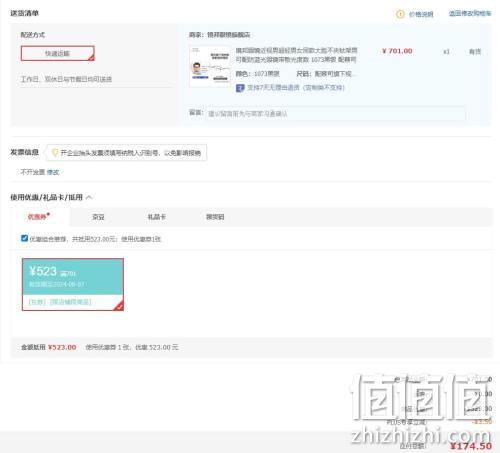The width and height of the screenshot is (500, 453).
Task: Select the 快递运输 delivery method button
Action: click(58, 53)
